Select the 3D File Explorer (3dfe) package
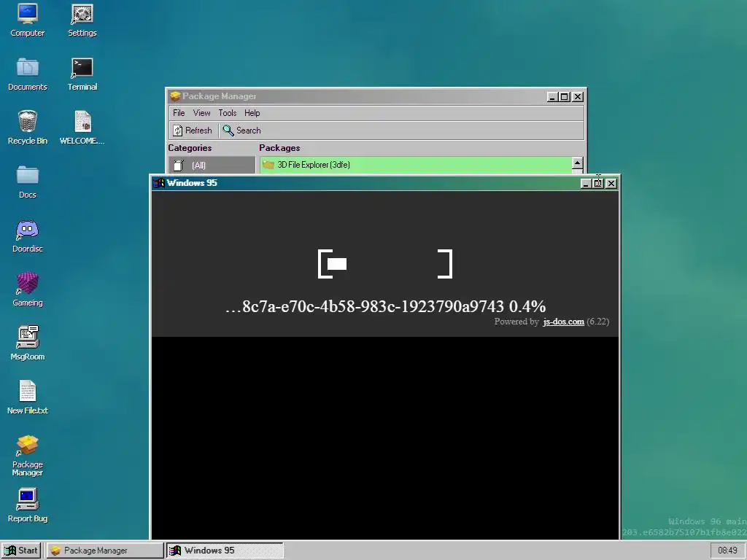The width and height of the screenshot is (747, 560). (x=415, y=165)
